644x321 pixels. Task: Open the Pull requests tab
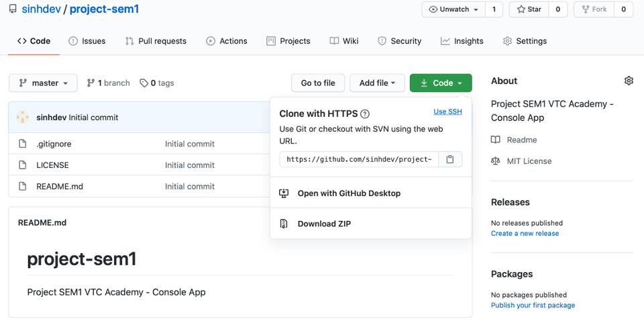click(156, 41)
